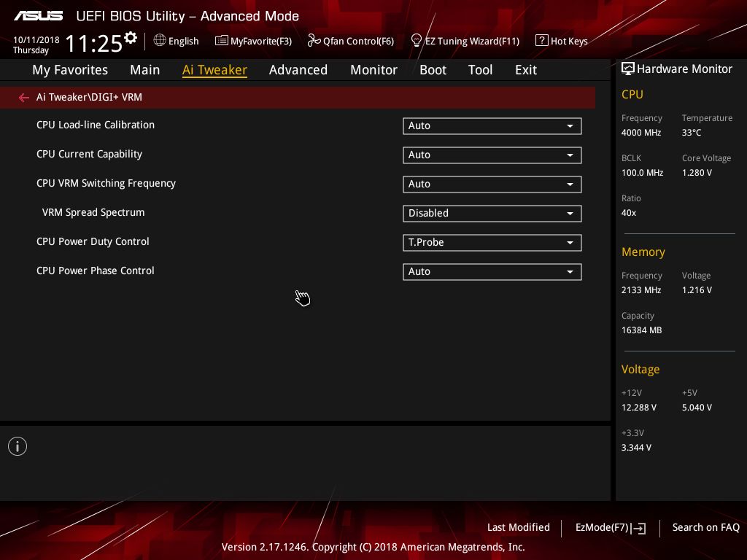Click the 10/11/2018 date text
Viewport: 747px width, 560px height.
pyautogui.click(x=36, y=39)
